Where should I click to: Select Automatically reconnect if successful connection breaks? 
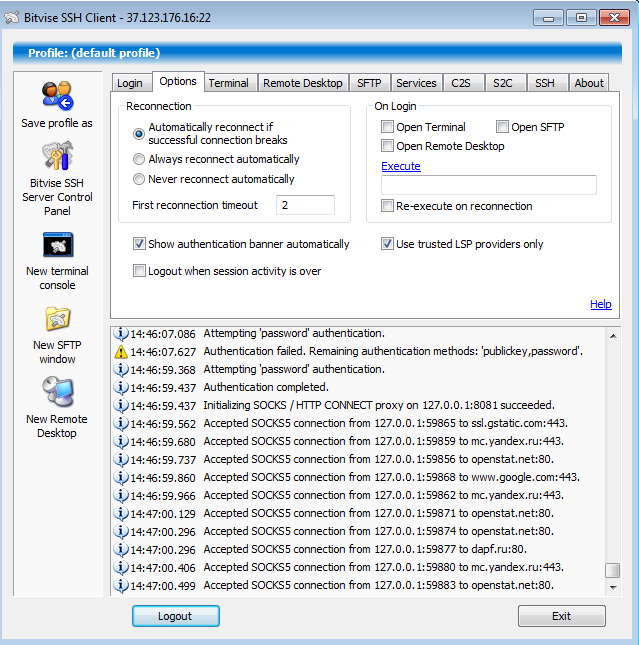click(x=139, y=134)
